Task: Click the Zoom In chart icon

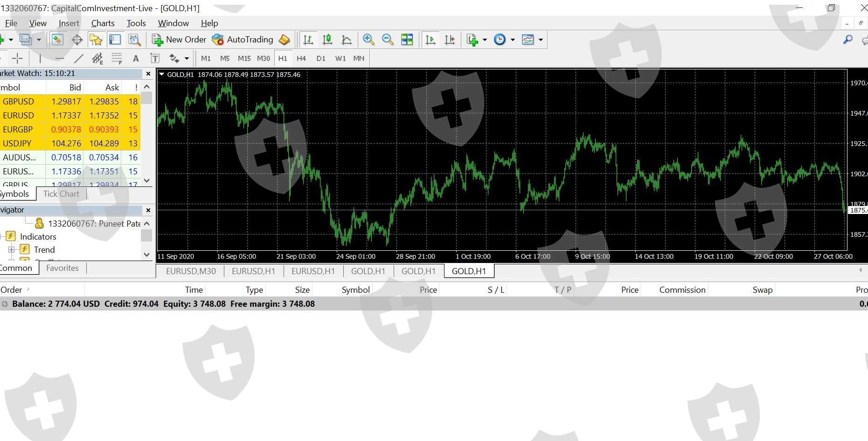Action: pyautogui.click(x=368, y=40)
